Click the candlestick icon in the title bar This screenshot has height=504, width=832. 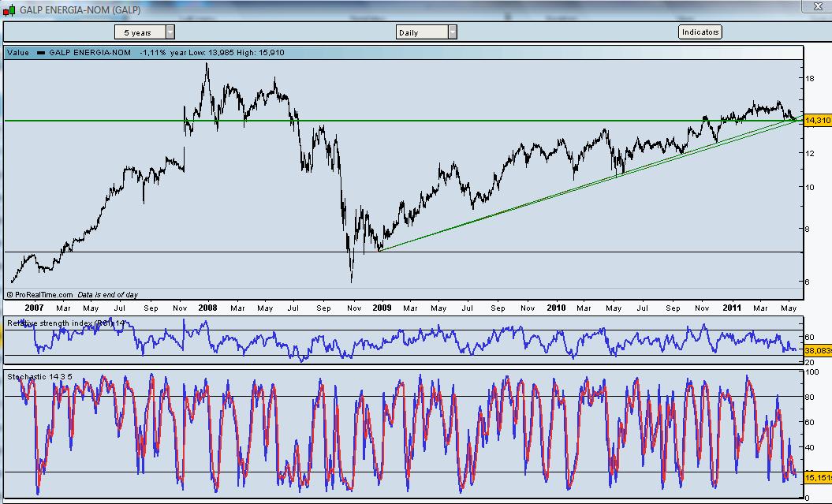9,10
